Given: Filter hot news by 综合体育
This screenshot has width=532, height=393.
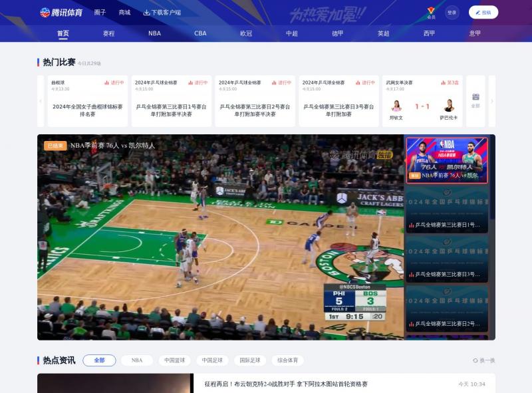Looking at the screenshot, I should coord(288,360).
